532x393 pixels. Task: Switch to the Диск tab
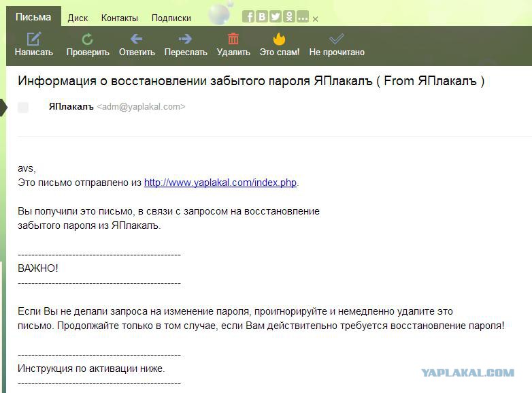point(78,18)
